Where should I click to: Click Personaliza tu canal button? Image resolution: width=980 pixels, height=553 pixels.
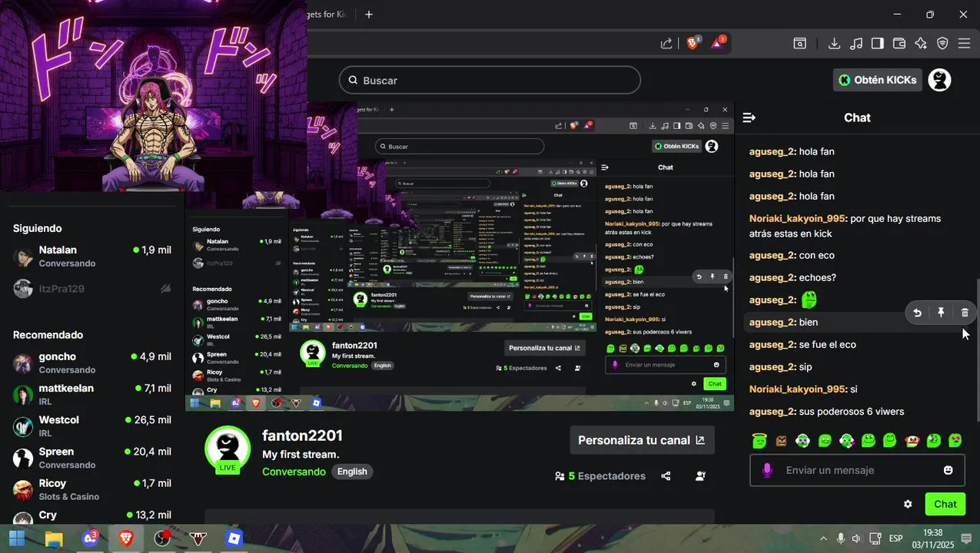coord(642,440)
